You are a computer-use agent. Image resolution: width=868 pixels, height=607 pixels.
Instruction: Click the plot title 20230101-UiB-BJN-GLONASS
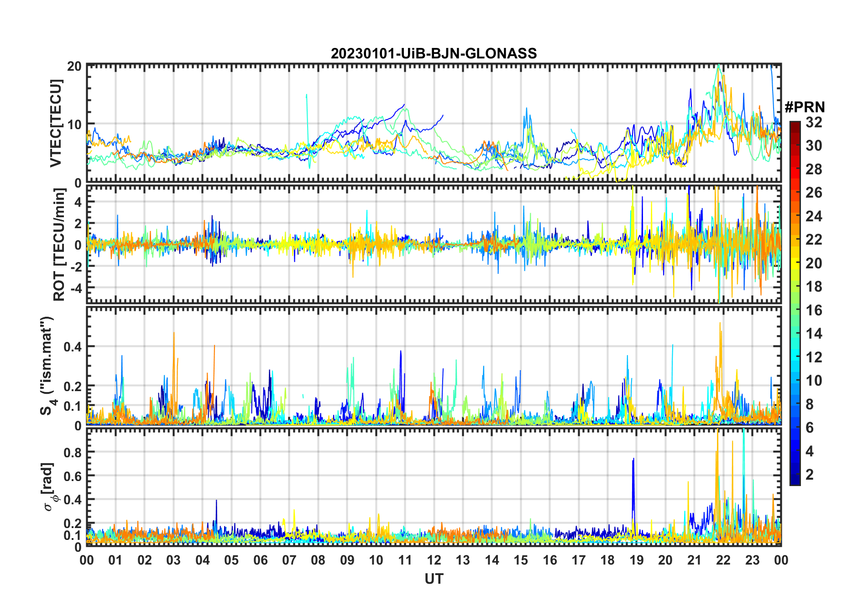(434, 53)
